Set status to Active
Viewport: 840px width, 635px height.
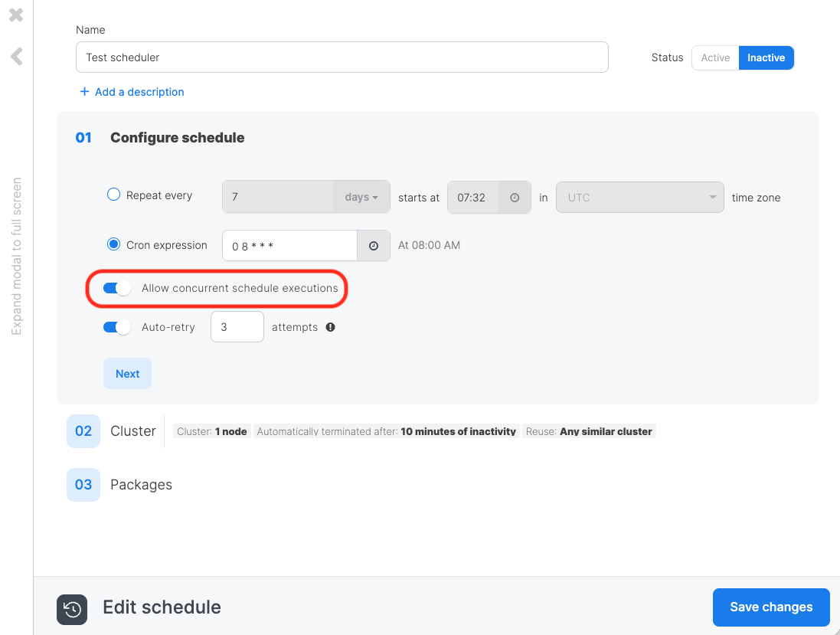click(x=715, y=58)
